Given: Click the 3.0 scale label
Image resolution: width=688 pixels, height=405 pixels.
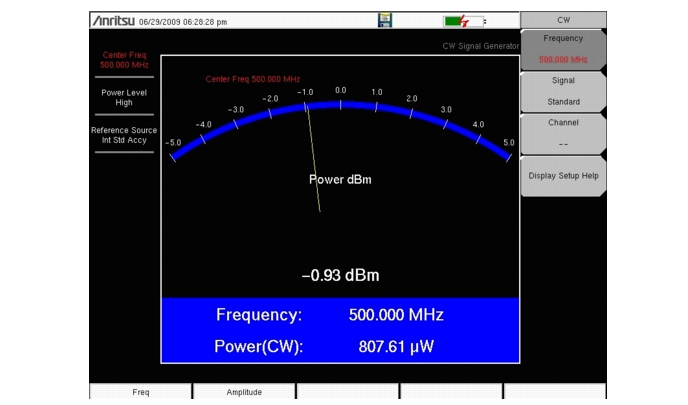Looking at the screenshot, I should 446,110.
